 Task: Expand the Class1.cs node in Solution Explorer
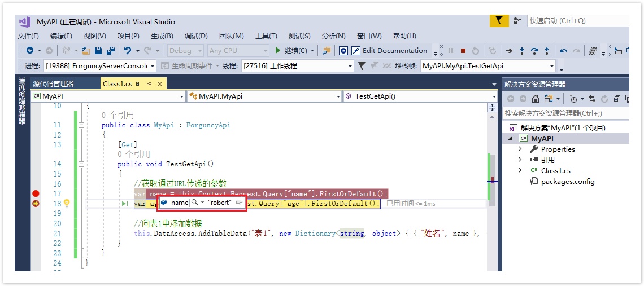520,170
